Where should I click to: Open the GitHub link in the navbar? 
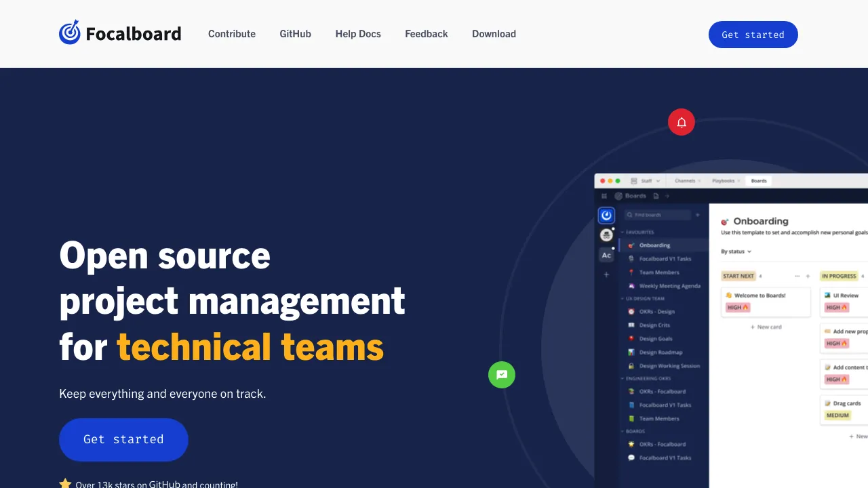pyautogui.click(x=295, y=33)
